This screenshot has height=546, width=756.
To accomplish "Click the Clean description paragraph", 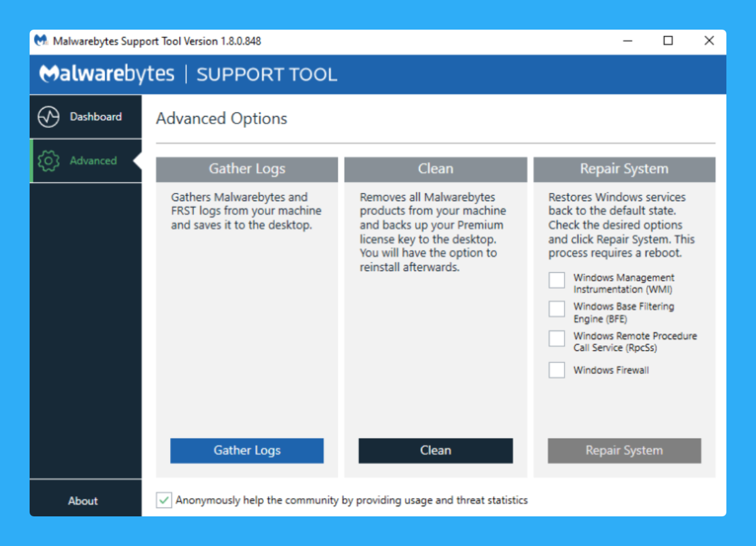I will (x=433, y=232).
